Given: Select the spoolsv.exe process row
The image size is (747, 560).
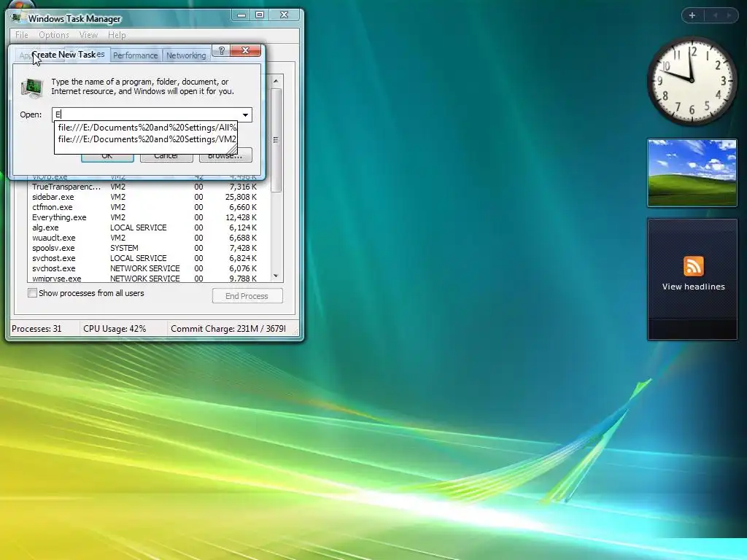Looking at the screenshot, I should tap(149, 248).
